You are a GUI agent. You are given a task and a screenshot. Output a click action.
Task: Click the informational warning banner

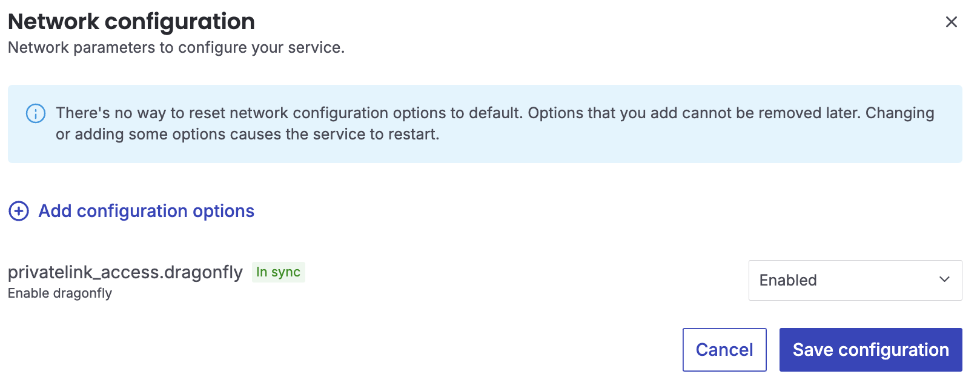(485, 123)
